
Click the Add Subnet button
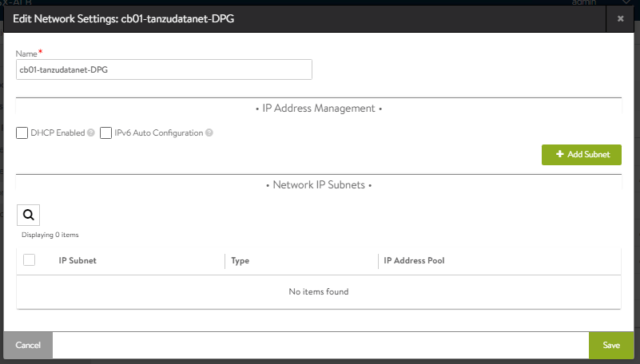click(x=581, y=155)
